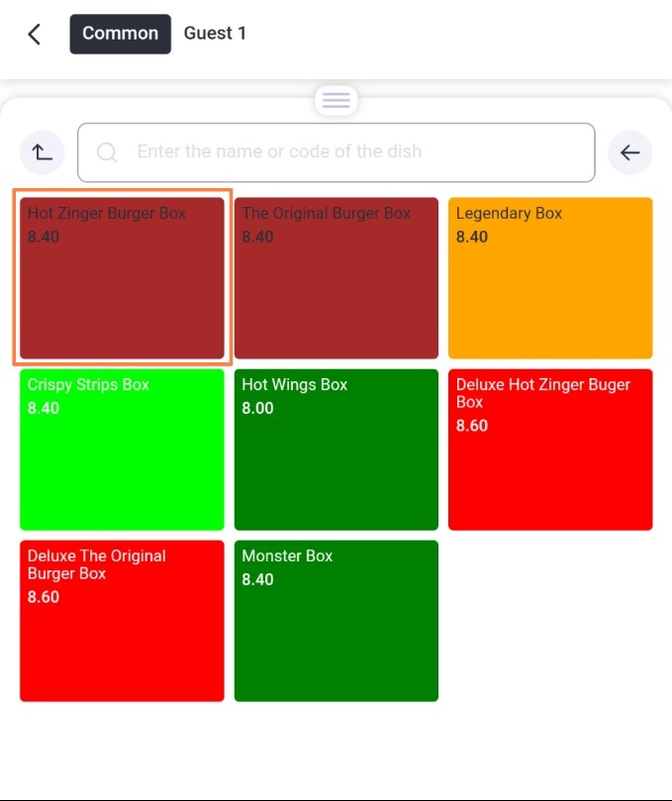
Task: Click the left arrow backspace button
Action: (x=629, y=152)
